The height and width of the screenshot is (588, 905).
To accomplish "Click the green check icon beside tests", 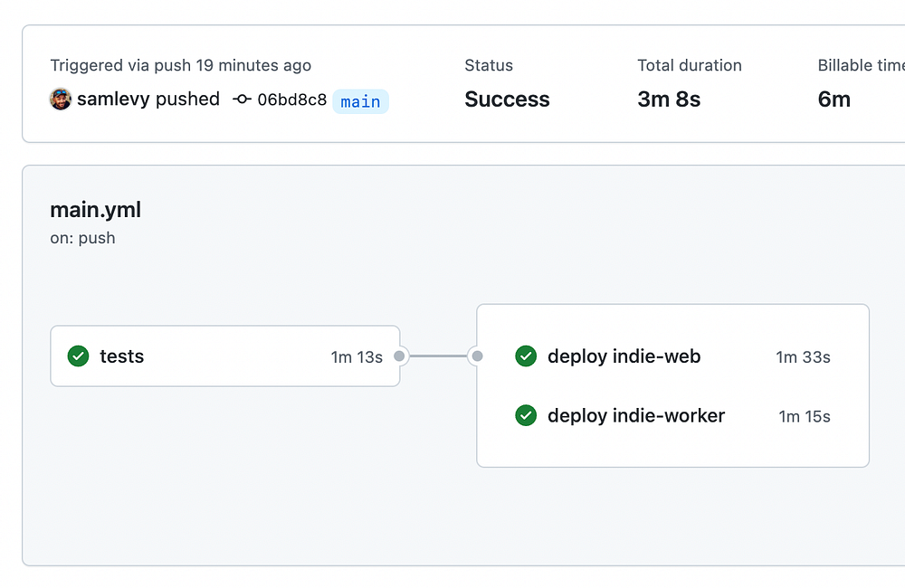I will pos(79,356).
